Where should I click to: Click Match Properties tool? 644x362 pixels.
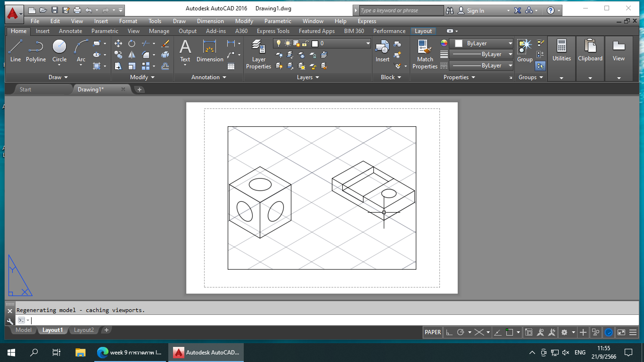tap(425, 54)
